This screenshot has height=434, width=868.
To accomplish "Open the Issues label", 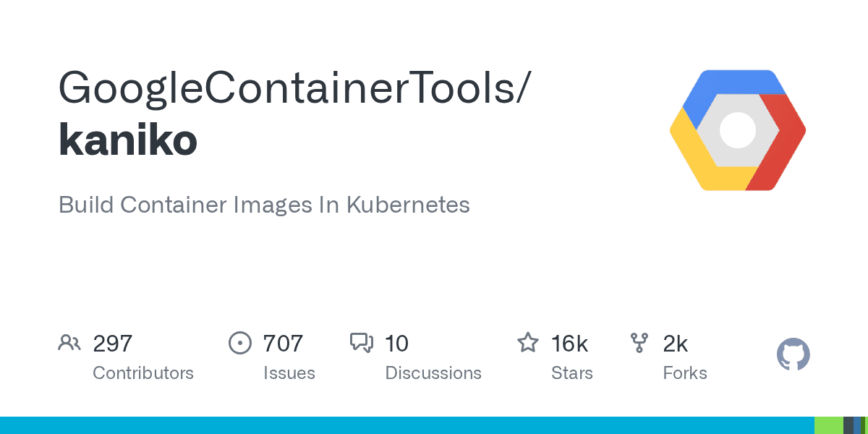I will click(289, 373).
